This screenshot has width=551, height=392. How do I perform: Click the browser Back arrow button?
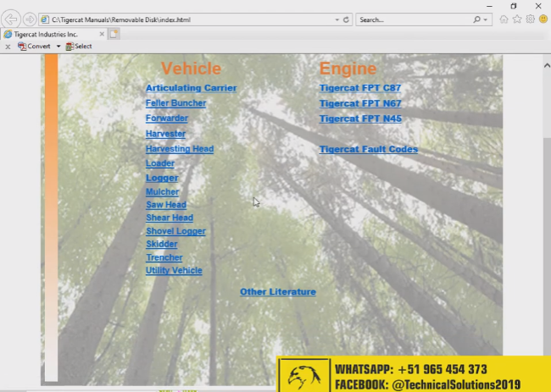(11, 19)
